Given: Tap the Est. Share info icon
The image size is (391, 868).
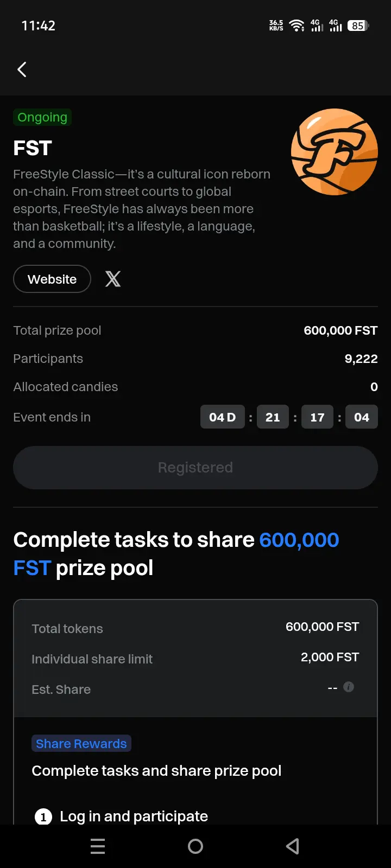Looking at the screenshot, I should [349, 687].
